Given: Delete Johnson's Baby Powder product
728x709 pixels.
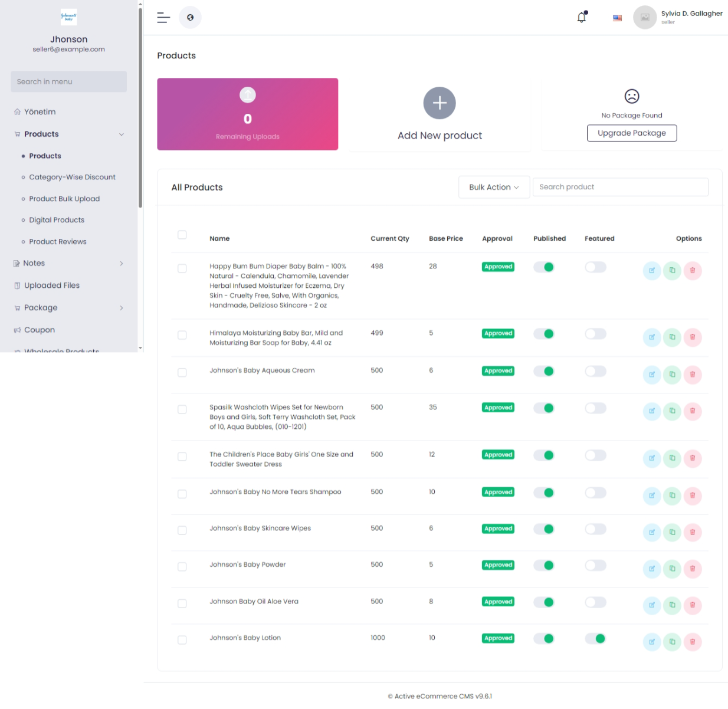Looking at the screenshot, I should (693, 569).
